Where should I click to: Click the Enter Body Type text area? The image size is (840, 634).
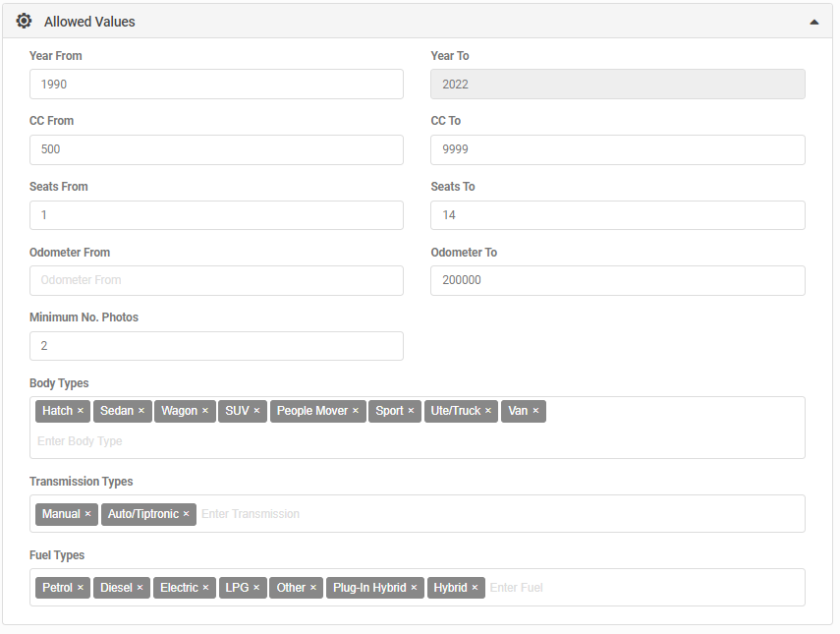click(x=80, y=441)
